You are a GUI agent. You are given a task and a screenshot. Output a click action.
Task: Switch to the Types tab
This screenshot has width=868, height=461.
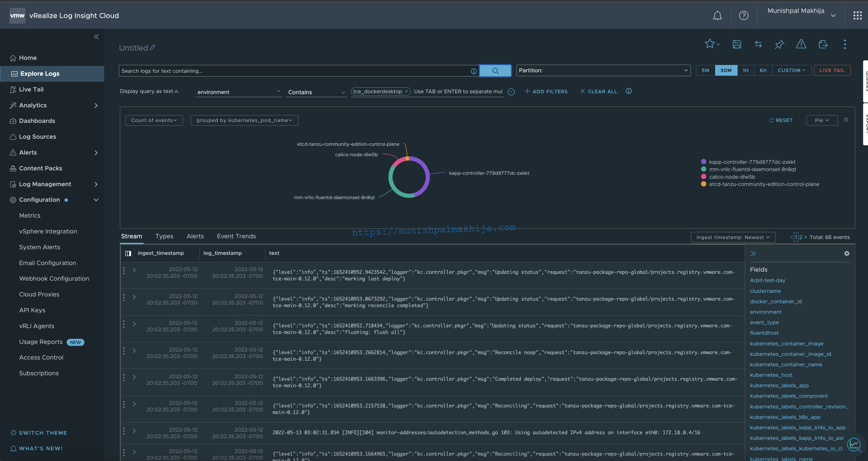tap(164, 236)
